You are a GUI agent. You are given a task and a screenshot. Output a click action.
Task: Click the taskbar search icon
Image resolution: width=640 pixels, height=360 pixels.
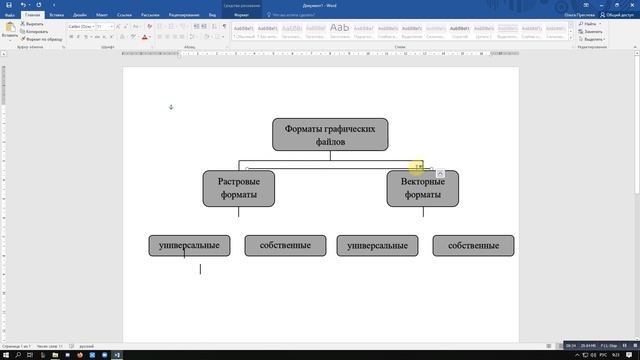(18, 355)
